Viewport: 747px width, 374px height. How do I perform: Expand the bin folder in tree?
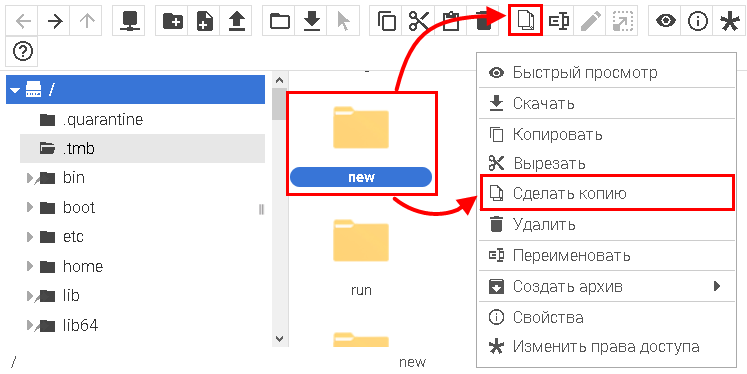tap(30, 178)
